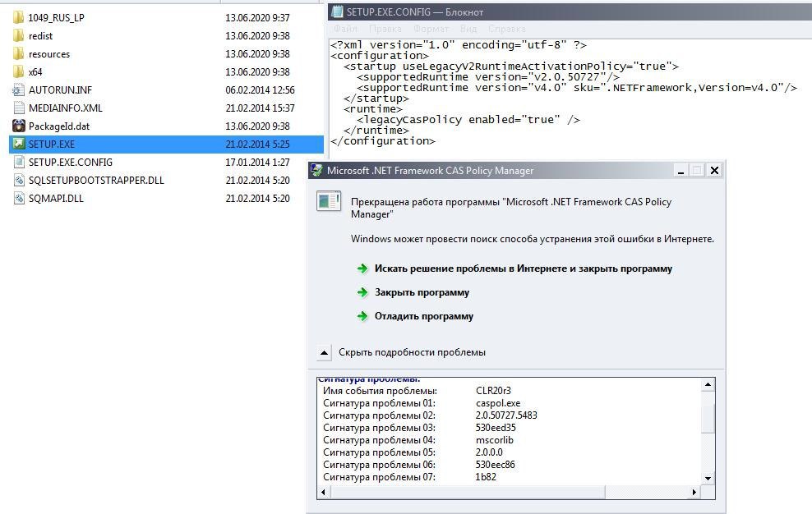This screenshot has height=514, width=812.
Task: Click the value 'CLR20r3' in details
Action: (x=493, y=391)
